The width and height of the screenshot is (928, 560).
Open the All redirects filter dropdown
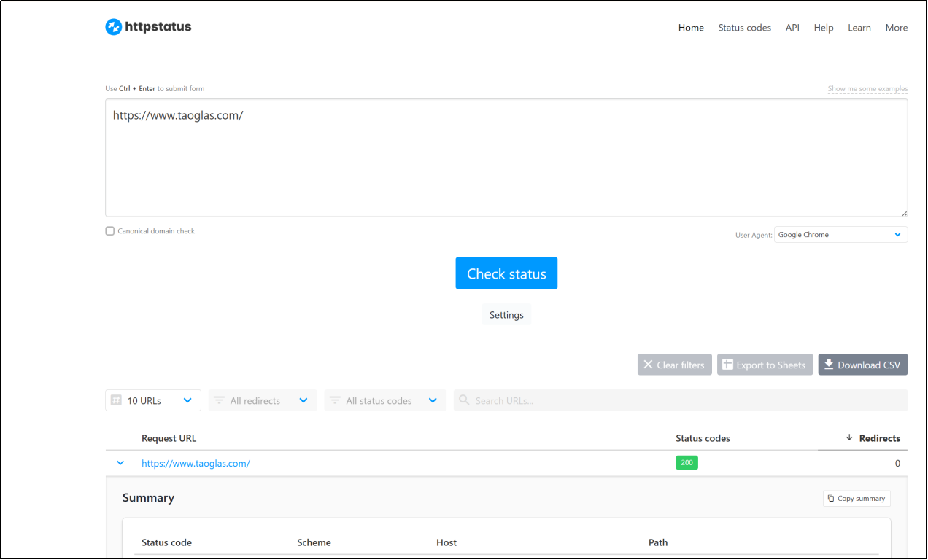point(263,400)
